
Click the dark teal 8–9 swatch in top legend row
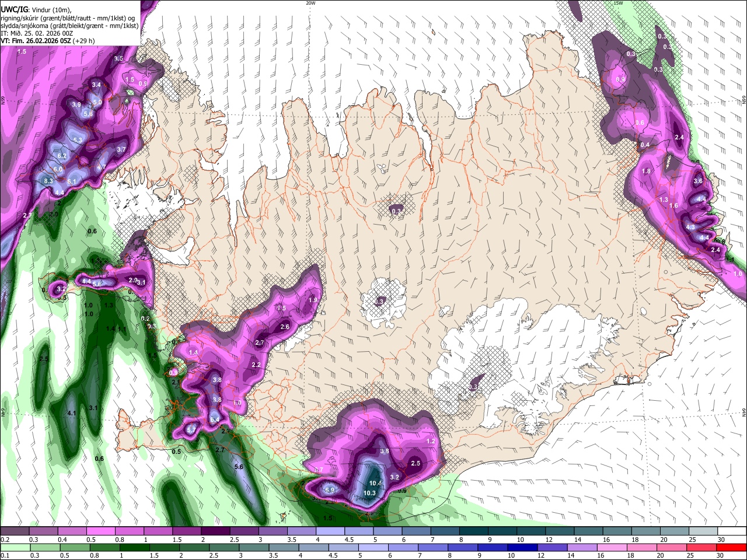(474, 531)
